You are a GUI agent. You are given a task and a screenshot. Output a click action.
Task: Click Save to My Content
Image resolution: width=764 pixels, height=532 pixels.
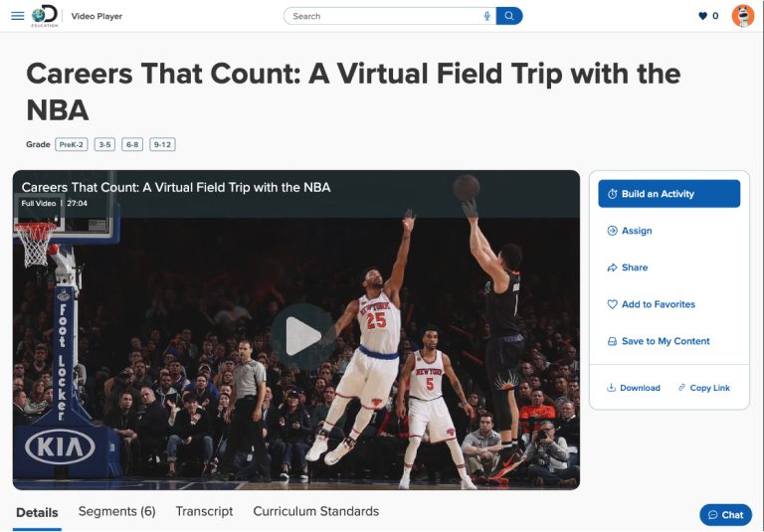659,341
